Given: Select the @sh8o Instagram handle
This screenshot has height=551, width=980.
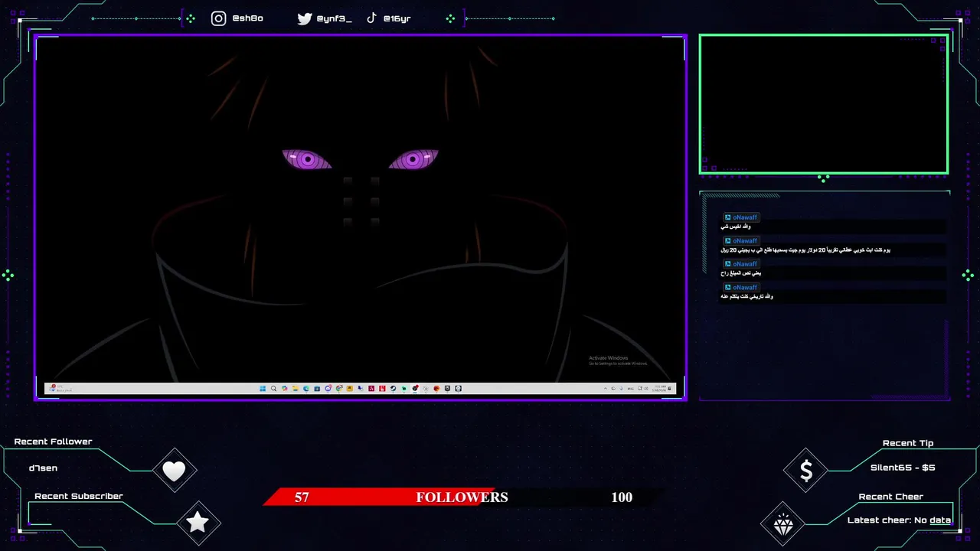Looking at the screenshot, I should (x=247, y=18).
